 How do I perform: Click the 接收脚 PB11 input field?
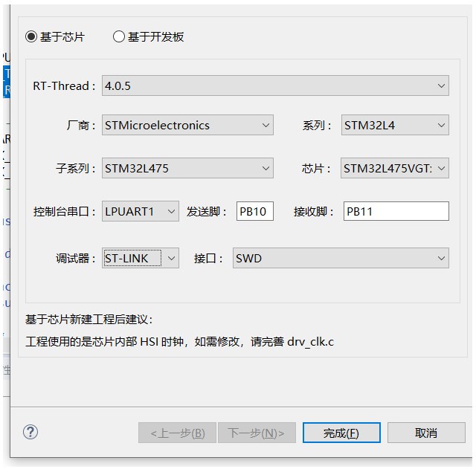[x=396, y=212]
